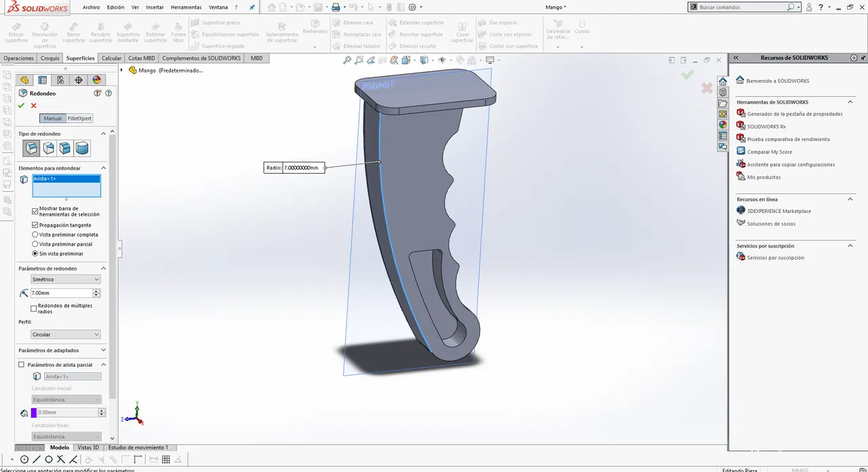Click the options gear in top toolbar
The width and height of the screenshot is (868, 472).
412,7
